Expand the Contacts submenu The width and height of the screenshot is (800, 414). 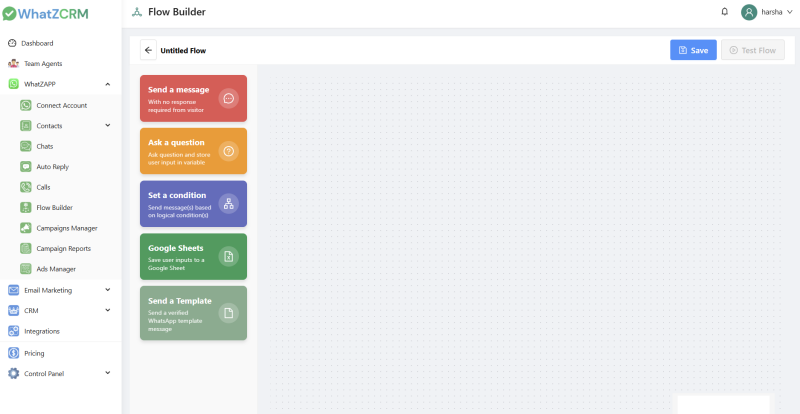pyautogui.click(x=107, y=126)
